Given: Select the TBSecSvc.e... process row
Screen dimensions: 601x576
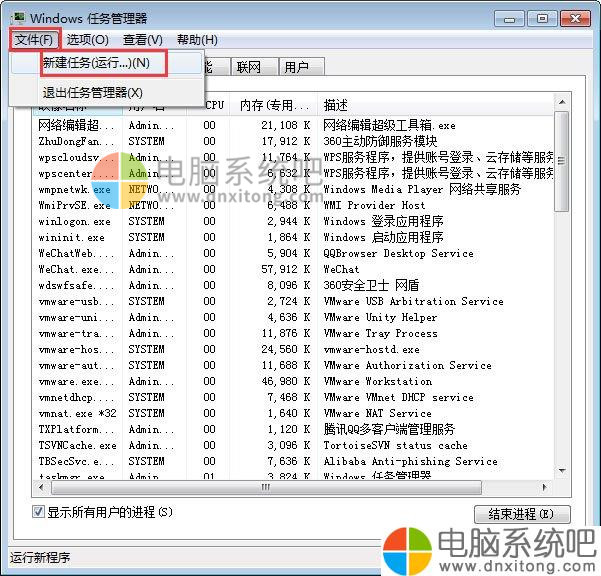Looking at the screenshot, I should [293, 461].
